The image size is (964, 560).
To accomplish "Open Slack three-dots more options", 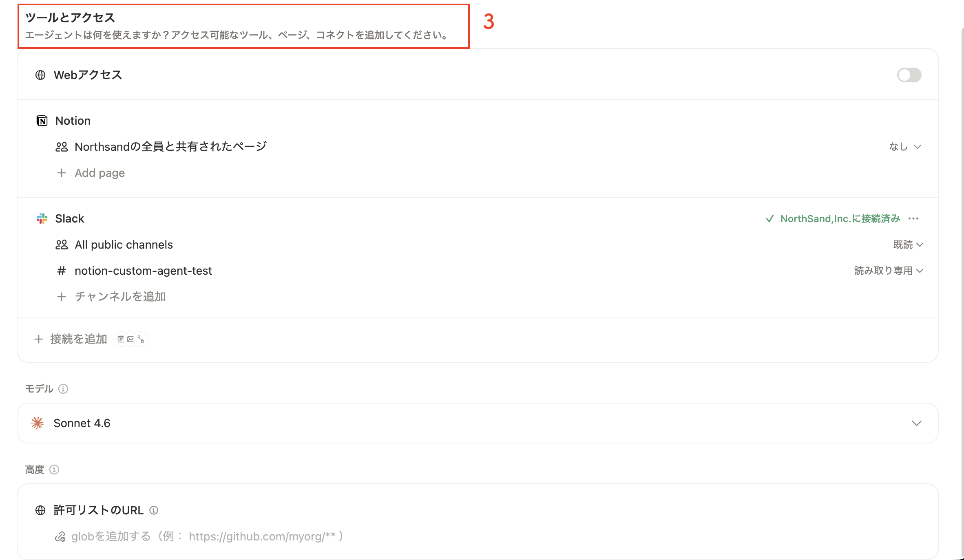I will (x=913, y=218).
